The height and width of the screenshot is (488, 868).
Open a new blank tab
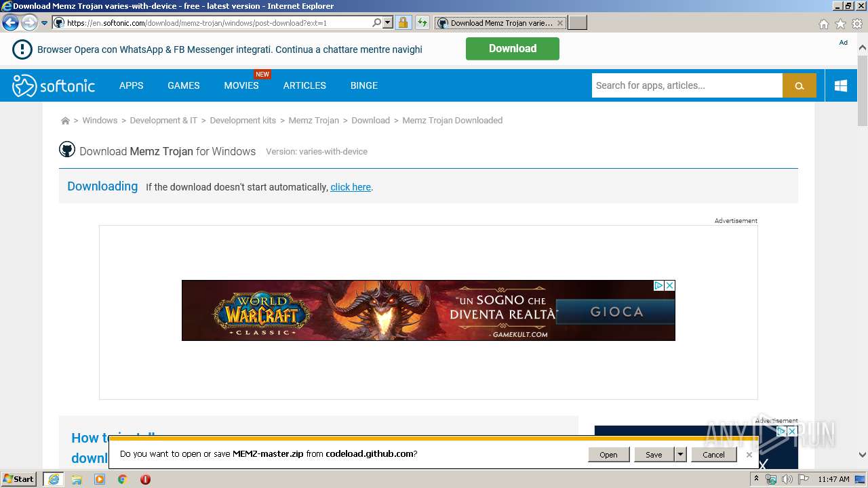click(x=577, y=22)
